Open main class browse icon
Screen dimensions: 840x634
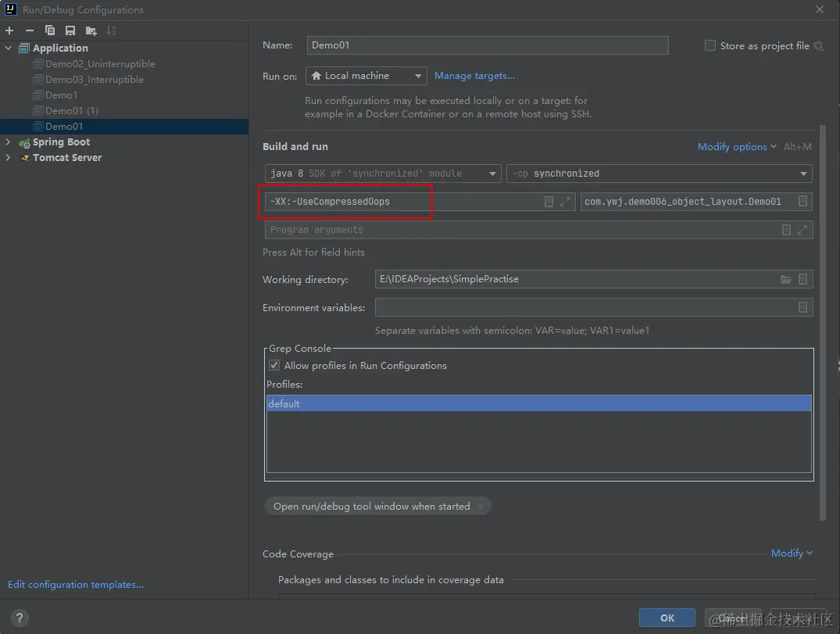coord(802,201)
